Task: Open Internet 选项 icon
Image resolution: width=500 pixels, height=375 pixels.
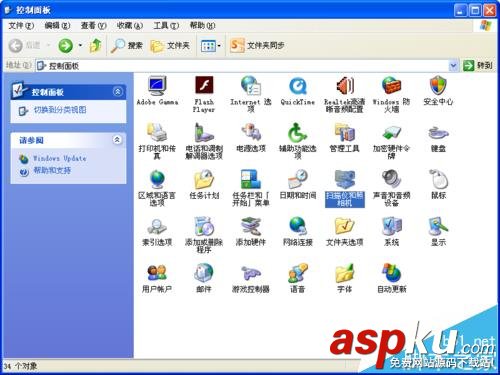Action: (251, 85)
